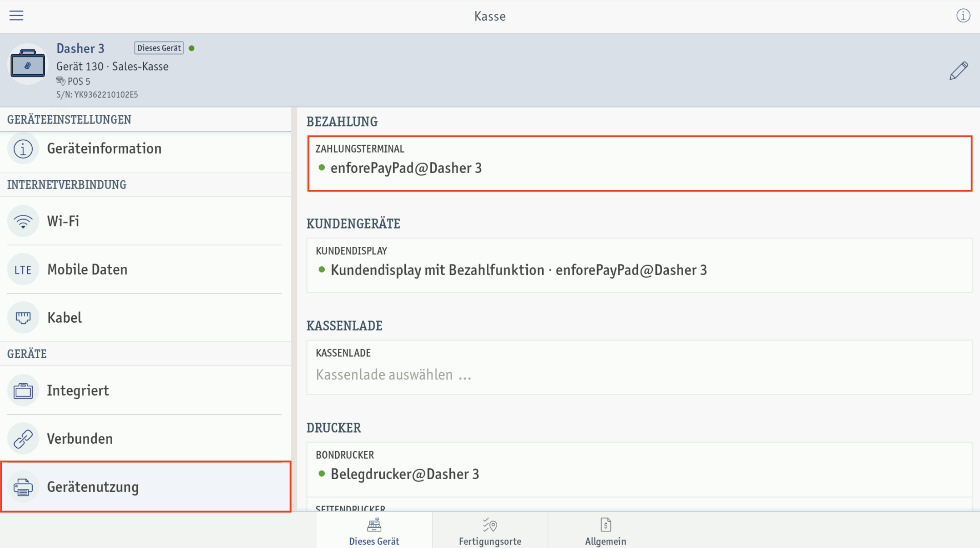Click the GERÄTEEINSTELLUNGEN sidebar heading
The height and width of the screenshot is (548, 980).
pos(69,120)
